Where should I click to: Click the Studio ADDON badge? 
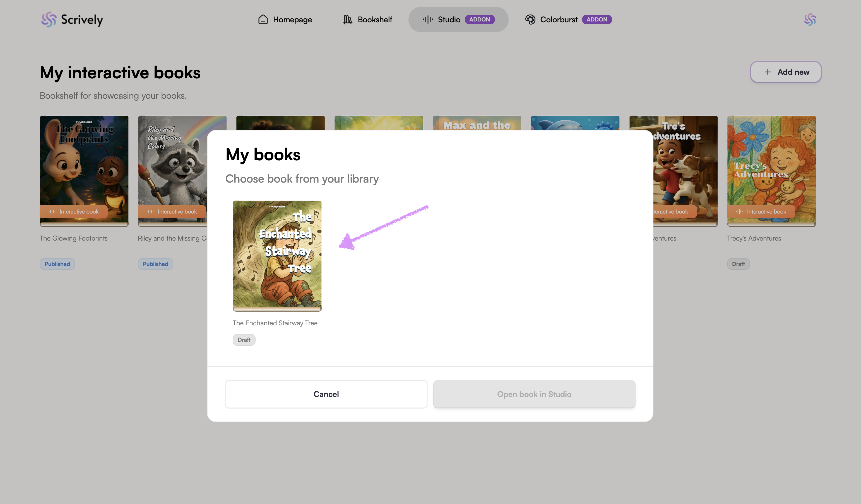pyautogui.click(x=479, y=20)
